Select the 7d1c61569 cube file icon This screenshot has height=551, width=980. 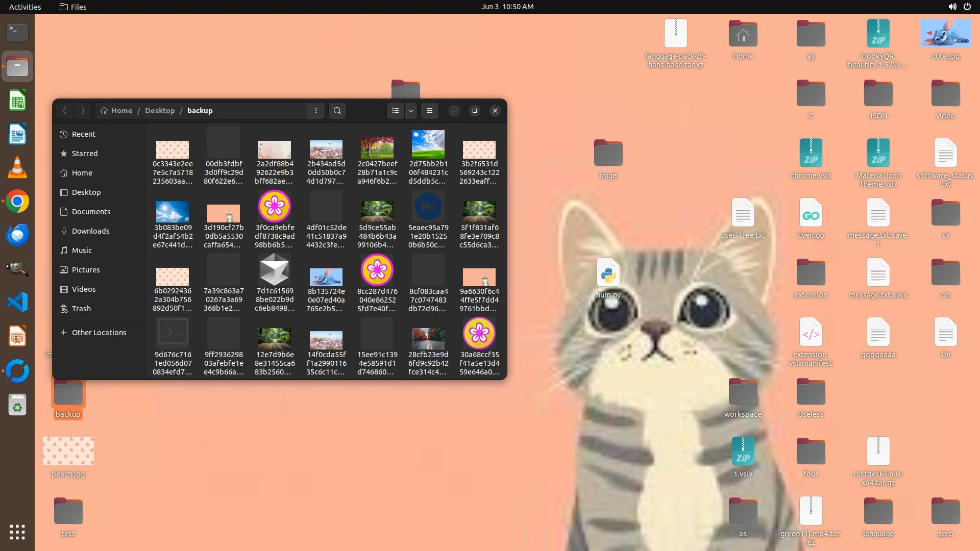point(275,270)
